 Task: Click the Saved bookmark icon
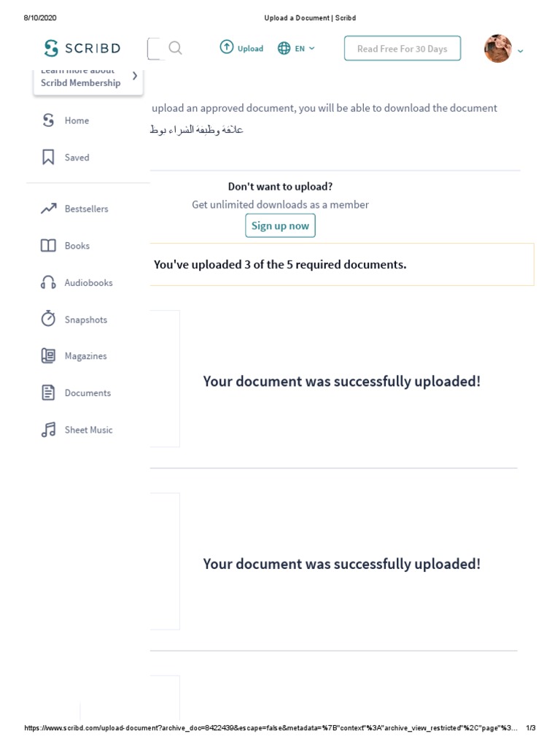click(48, 157)
